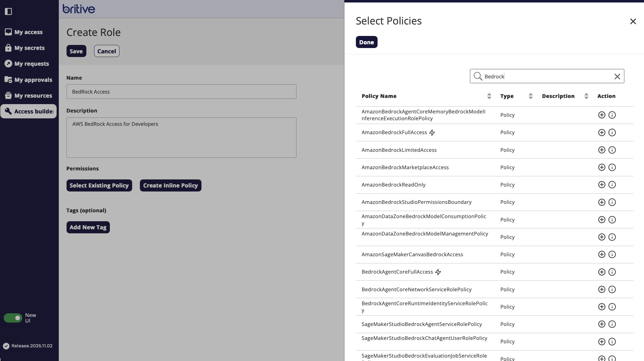Viewport: 644px width, 361px height.
Task: Add AmazonBedrockMarketplaceAccess policy
Action: click(602, 167)
